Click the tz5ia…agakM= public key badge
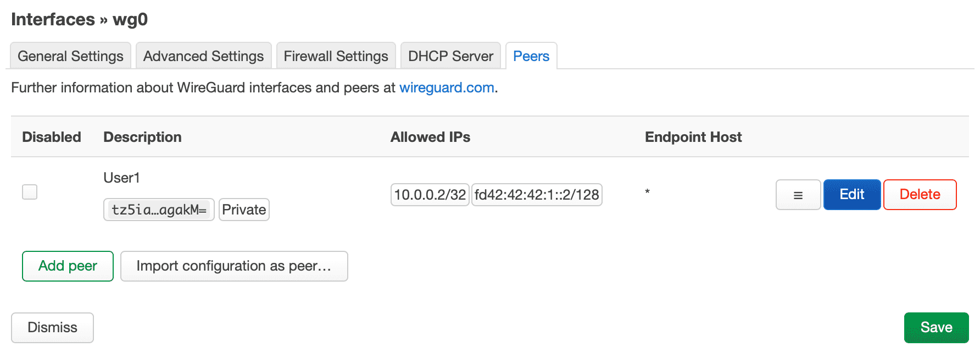The image size is (980, 352). click(159, 210)
